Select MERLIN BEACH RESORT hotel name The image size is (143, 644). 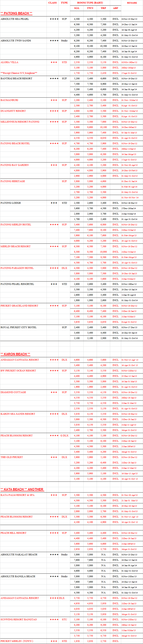(x=15, y=246)
